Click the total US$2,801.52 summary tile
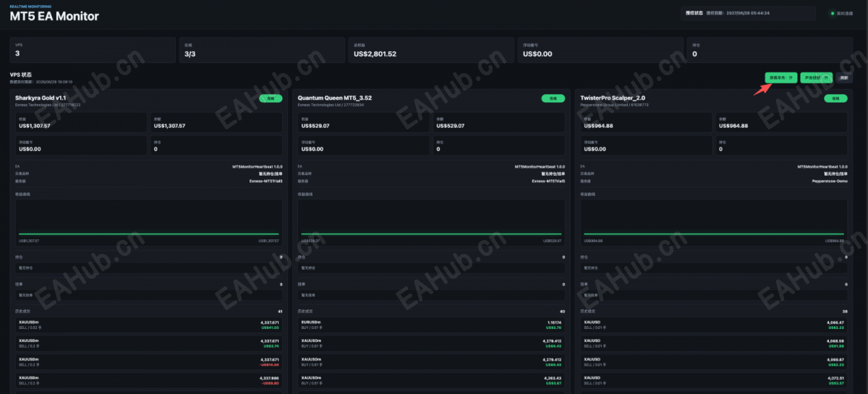The width and height of the screenshot is (868, 394). click(x=431, y=50)
